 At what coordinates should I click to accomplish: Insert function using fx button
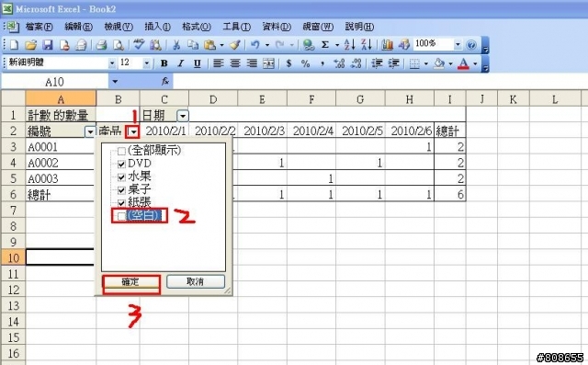165,81
